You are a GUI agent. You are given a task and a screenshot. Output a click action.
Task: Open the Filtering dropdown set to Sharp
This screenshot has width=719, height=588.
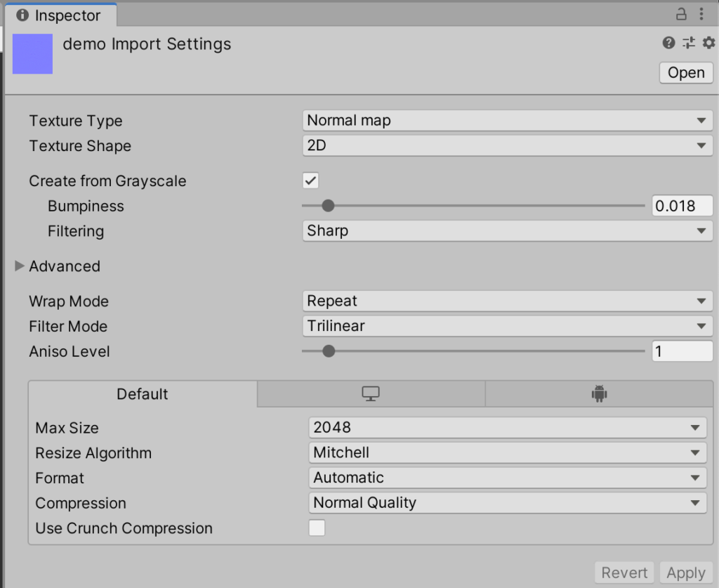507,230
